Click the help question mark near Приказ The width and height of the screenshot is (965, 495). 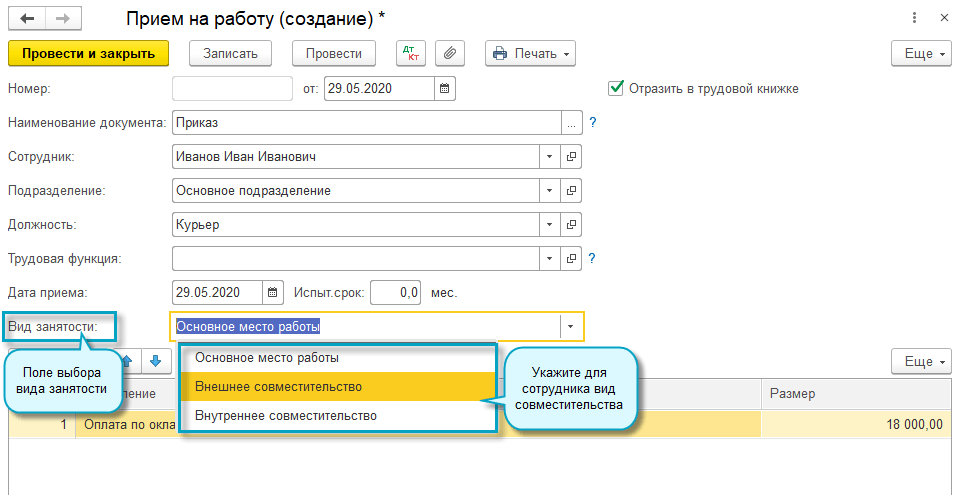[x=592, y=123]
